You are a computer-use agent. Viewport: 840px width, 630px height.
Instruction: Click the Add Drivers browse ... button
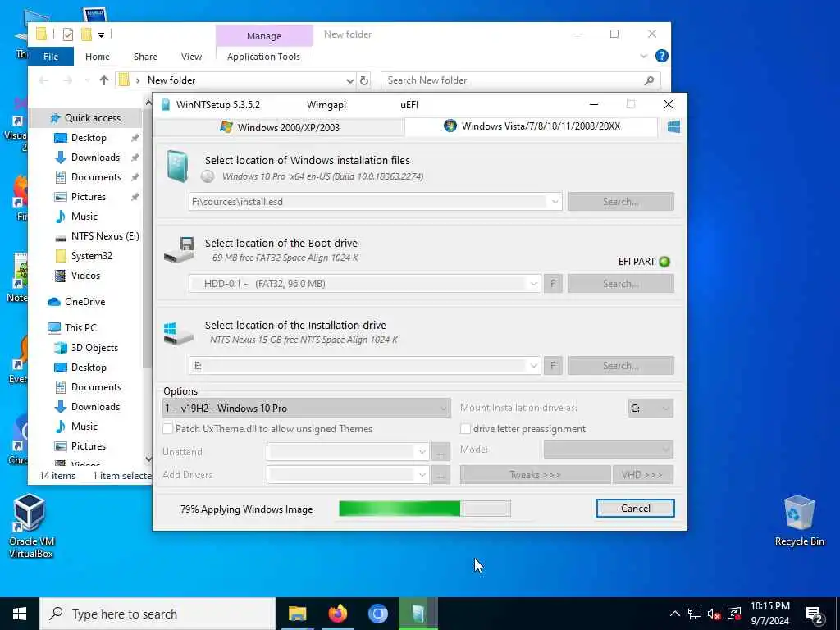pos(441,475)
